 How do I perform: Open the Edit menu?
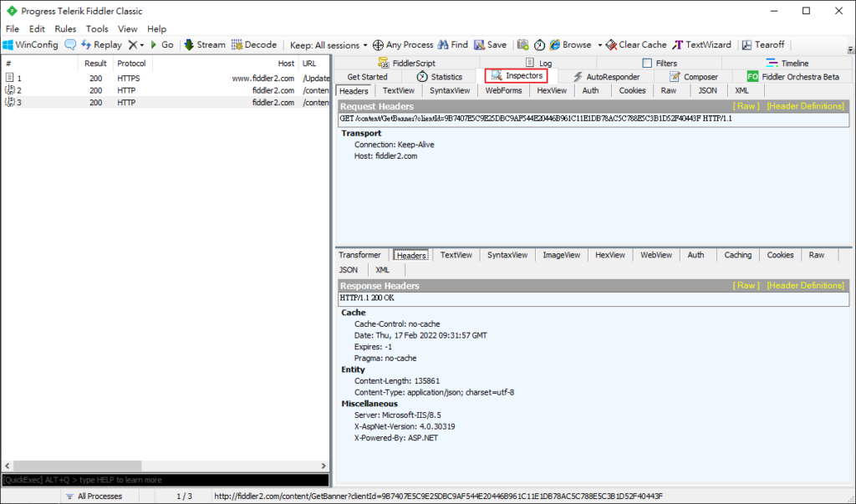(x=37, y=29)
